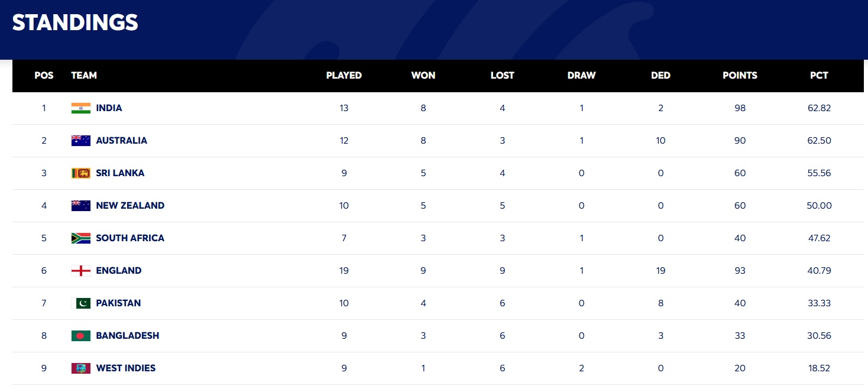Click the England flag icon
Viewport: 868px width, 392px height.
tap(80, 271)
